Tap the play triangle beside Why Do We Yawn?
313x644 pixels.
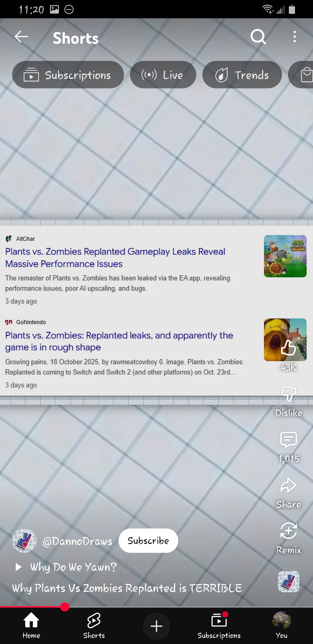18,567
